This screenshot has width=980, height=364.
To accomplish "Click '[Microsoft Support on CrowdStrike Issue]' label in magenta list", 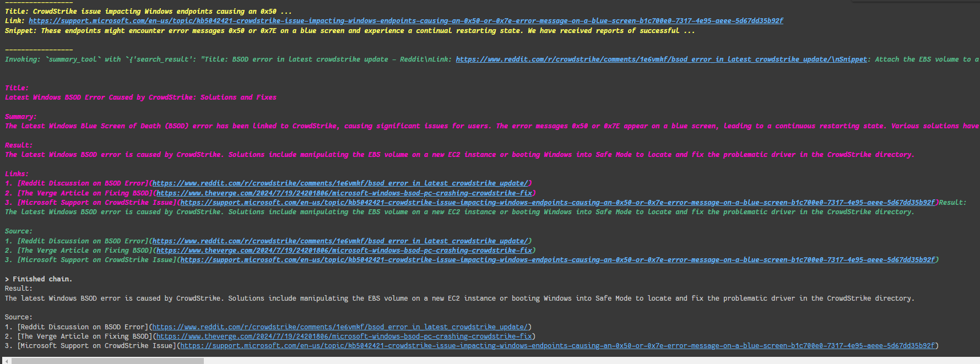I will [x=97, y=203].
